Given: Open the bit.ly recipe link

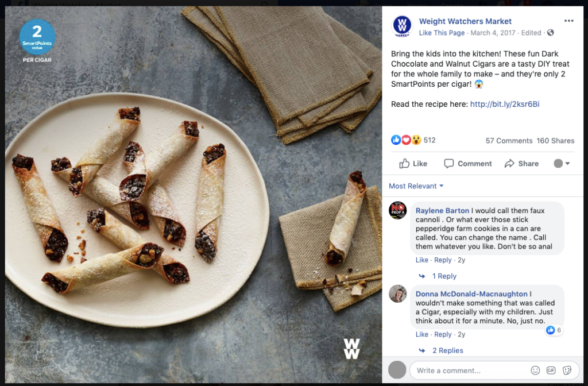Looking at the screenshot, I should click(x=505, y=105).
